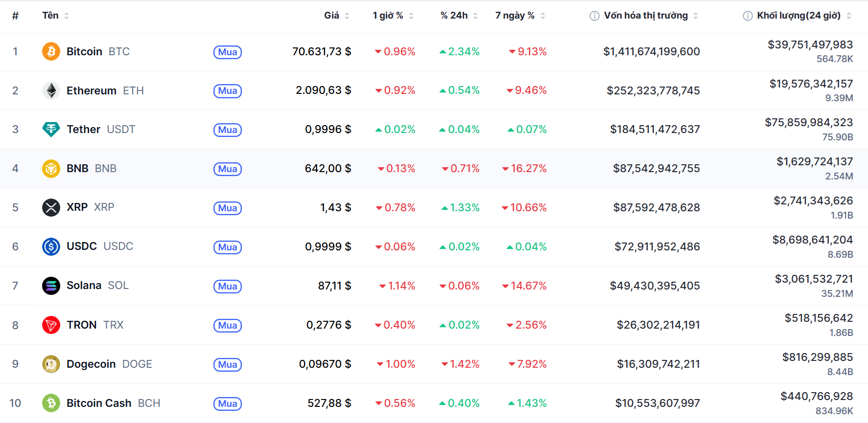Click Mua button for TRON
The width and height of the screenshot is (868, 423).
(x=228, y=325)
